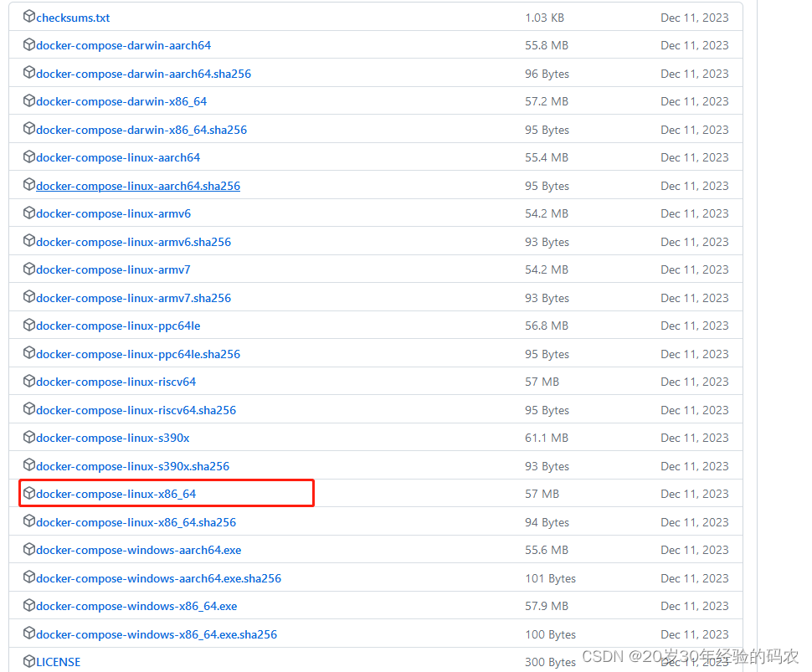The width and height of the screenshot is (812, 672).
Task: Download docker-compose-darwin-x86_64 binary
Action: pos(121,101)
